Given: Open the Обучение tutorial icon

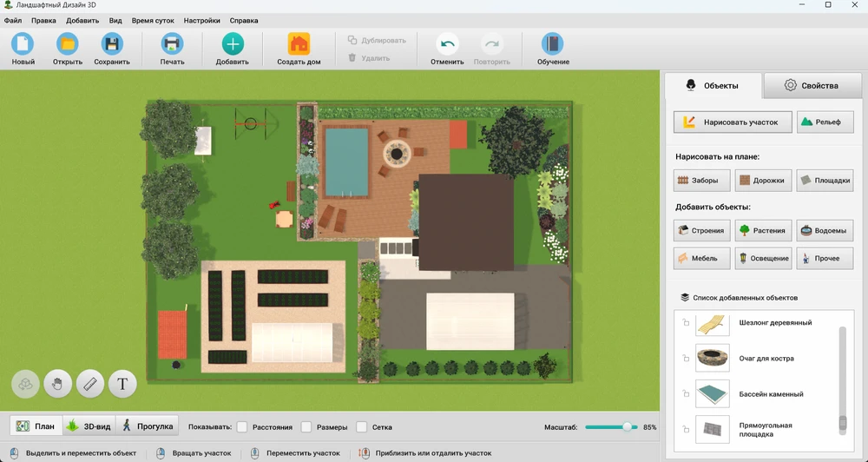Looking at the screenshot, I should (552, 44).
